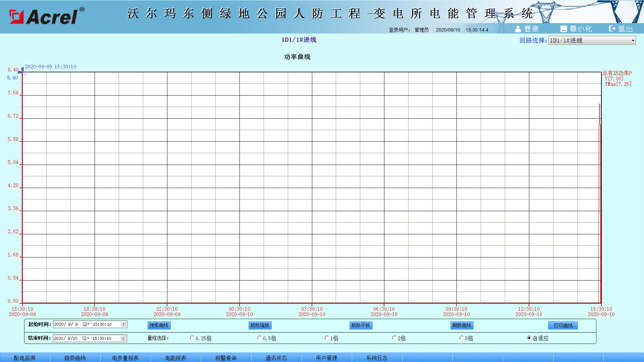This screenshot has width=644, height=362.
Task: Click the 最小化 minimize icon in header
Action: [x=563, y=29]
